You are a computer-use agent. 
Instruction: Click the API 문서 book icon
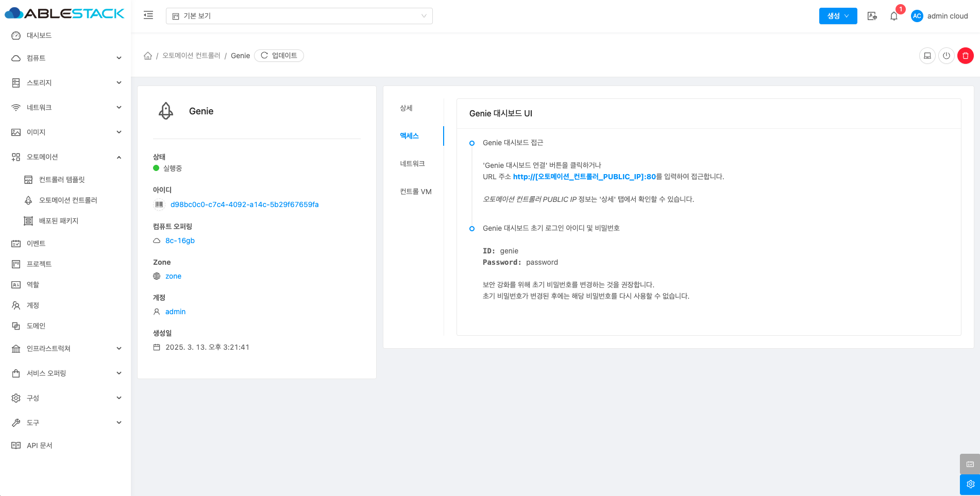[x=16, y=446]
